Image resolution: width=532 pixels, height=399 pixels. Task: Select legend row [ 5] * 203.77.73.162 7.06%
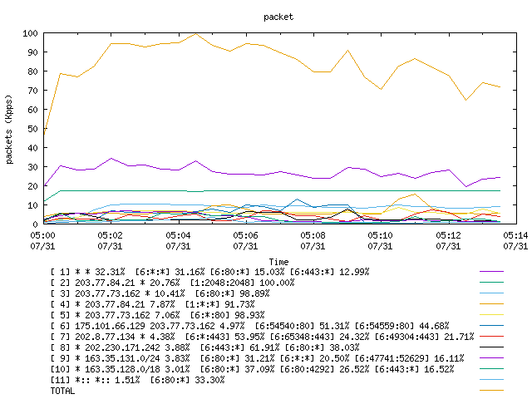(x=157, y=315)
